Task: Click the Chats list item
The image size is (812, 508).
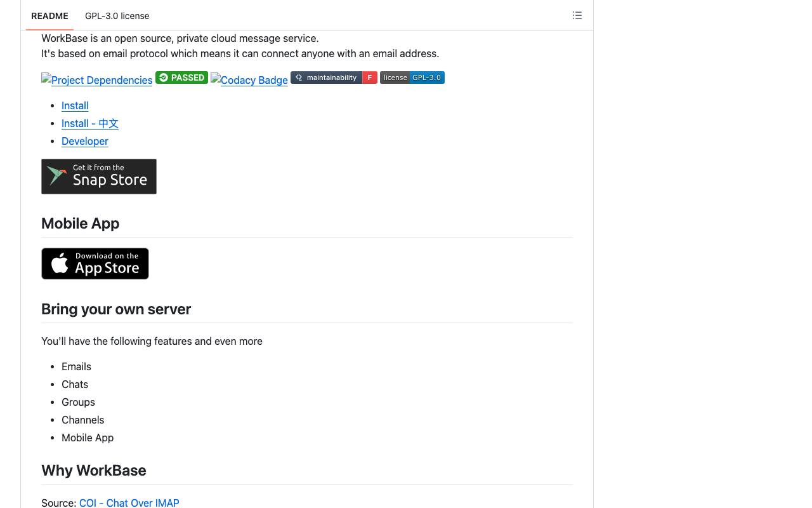Action: point(75,384)
